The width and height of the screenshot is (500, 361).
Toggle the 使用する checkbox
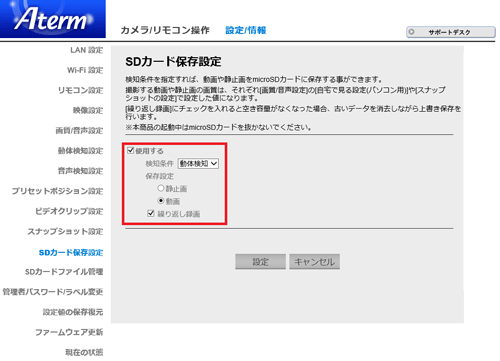131,150
